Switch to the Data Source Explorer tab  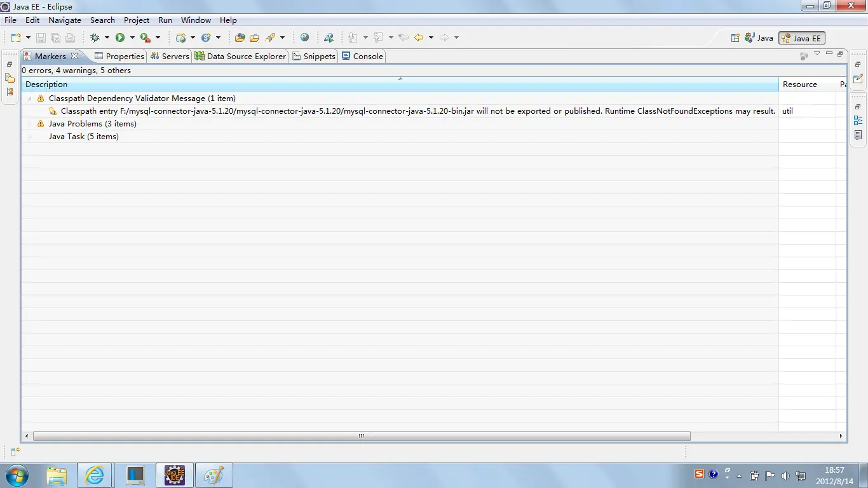pyautogui.click(x=240, y=56)
